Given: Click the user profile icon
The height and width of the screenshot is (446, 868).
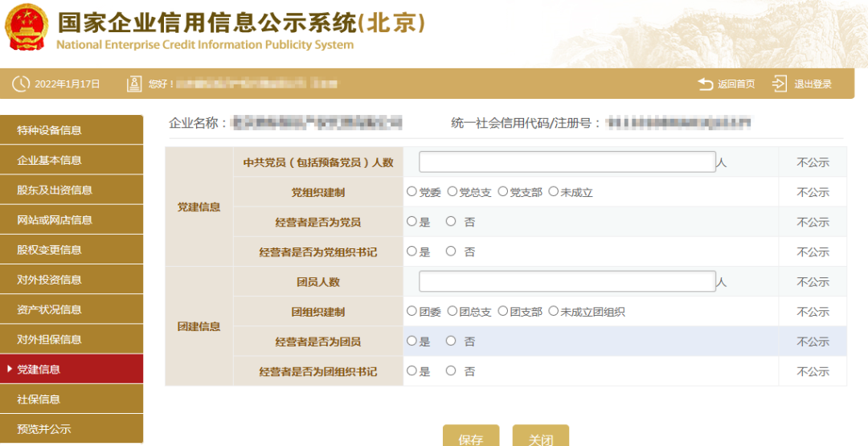Looking at the screenshot, I should tap(134, 84).
